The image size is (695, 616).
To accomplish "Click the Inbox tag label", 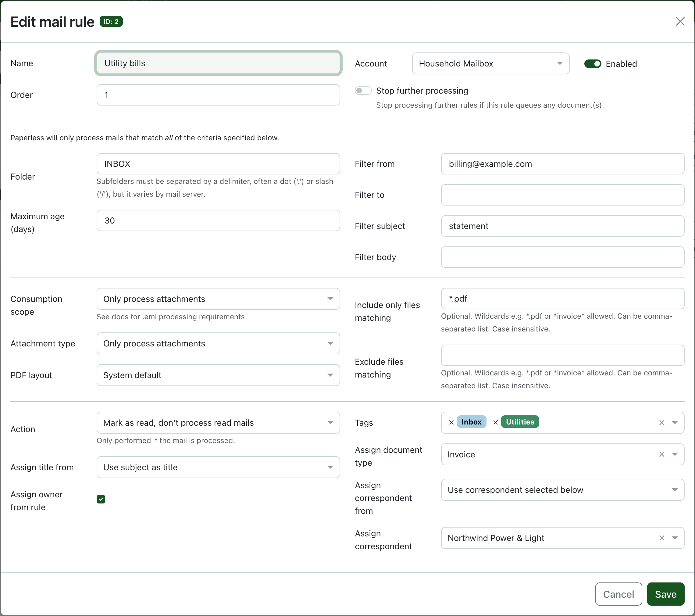I will pos(471,422).
